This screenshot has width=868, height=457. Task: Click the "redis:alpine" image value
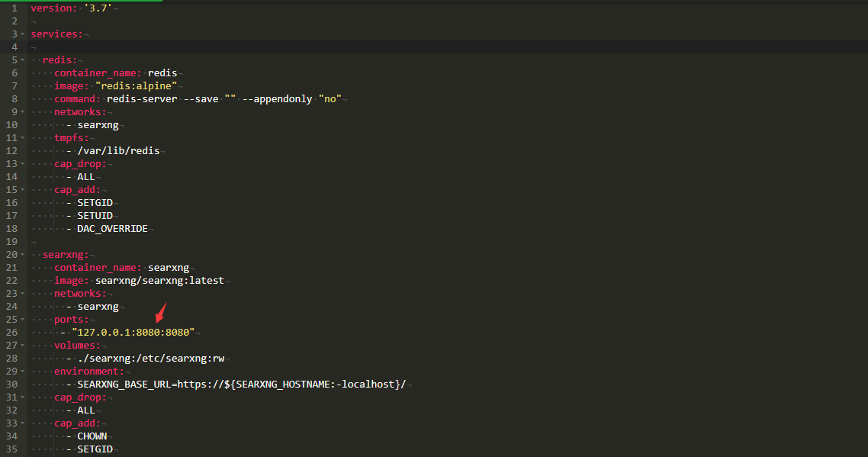pos(136,85)
